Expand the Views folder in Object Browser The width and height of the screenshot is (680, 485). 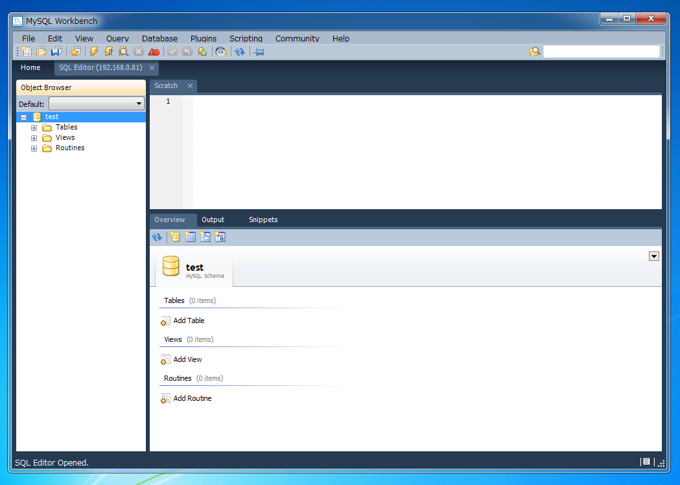34,138
